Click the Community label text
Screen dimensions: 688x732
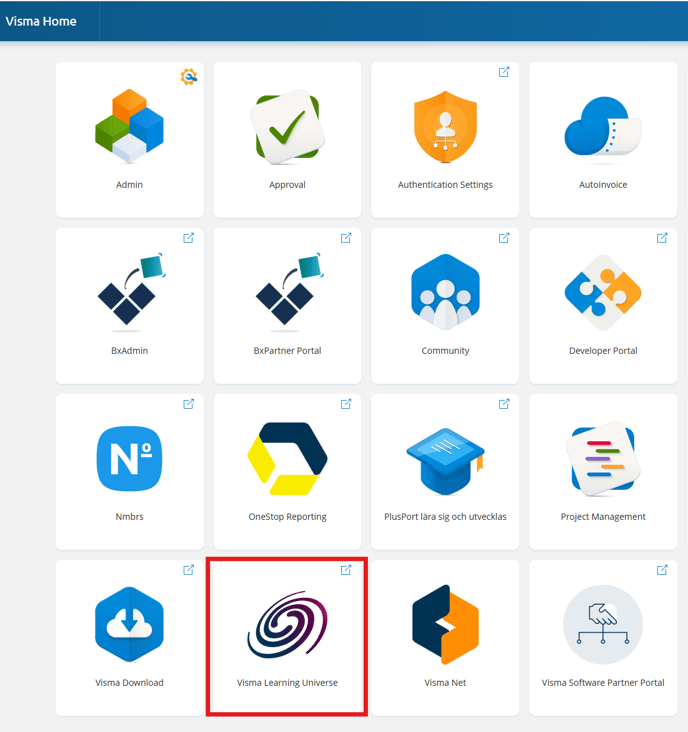pos(445,351)
